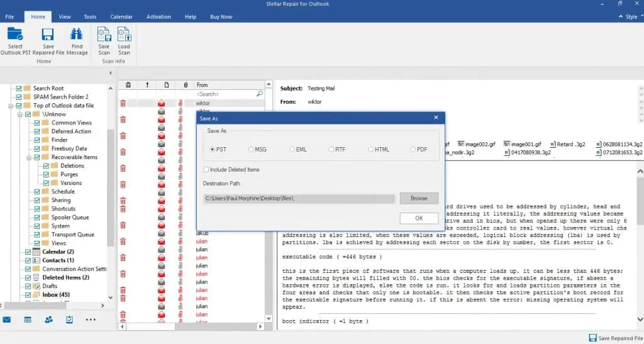Click Load Scan icon
The width and height of the screenshot is (644, 344).
[x=124, y=35]
